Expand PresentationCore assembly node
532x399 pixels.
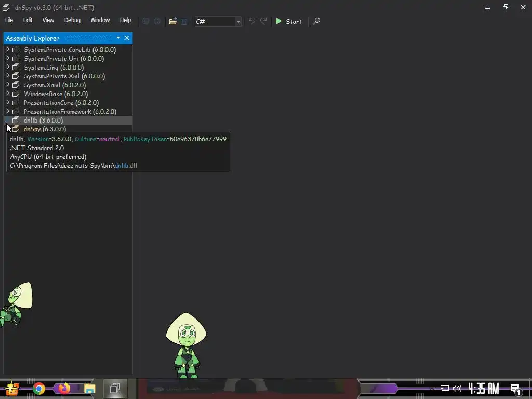tap(8, 102)
